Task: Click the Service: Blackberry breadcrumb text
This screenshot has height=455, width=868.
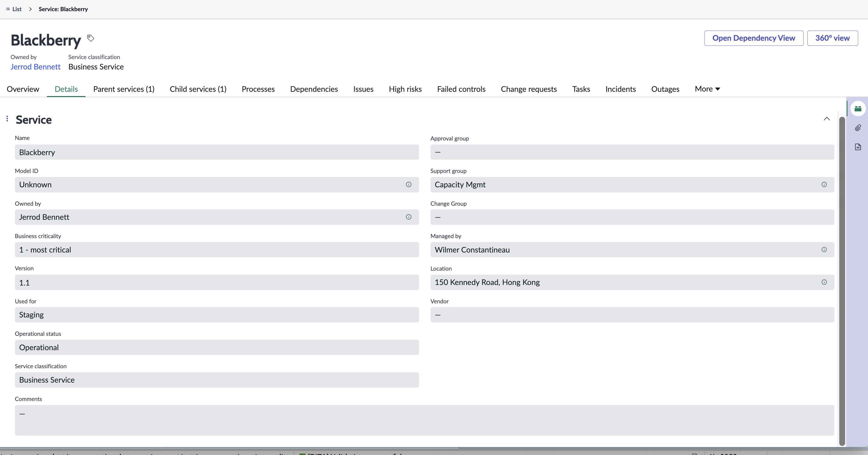Action: 63,9
